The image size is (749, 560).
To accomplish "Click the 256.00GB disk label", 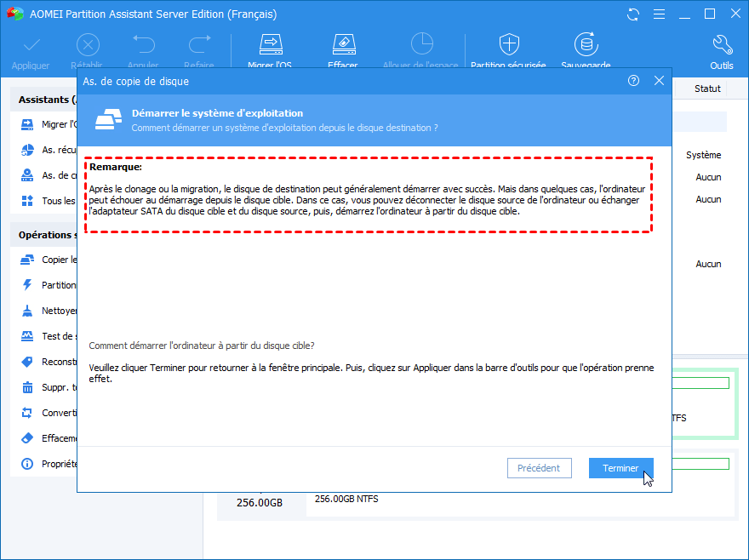I will [x=260, y=503].
